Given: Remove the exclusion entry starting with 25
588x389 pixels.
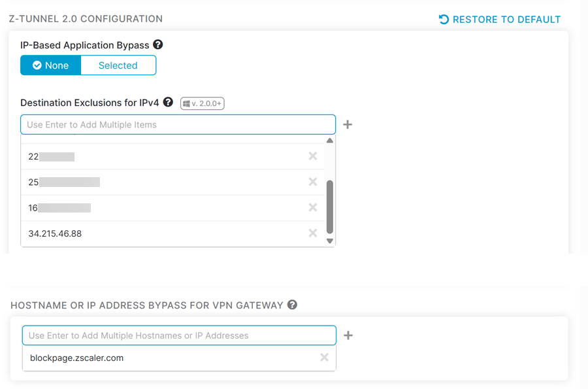Looking at the screenshot, I should coord(313,182).
